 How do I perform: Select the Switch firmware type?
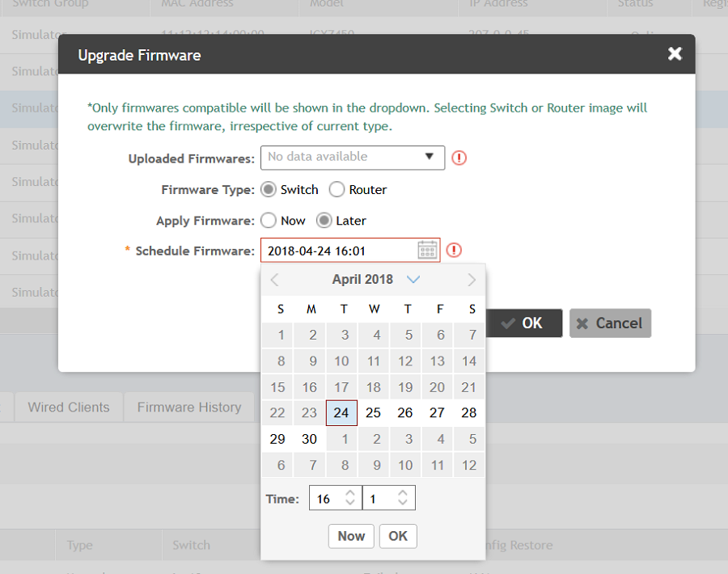[x=269, y=190]
